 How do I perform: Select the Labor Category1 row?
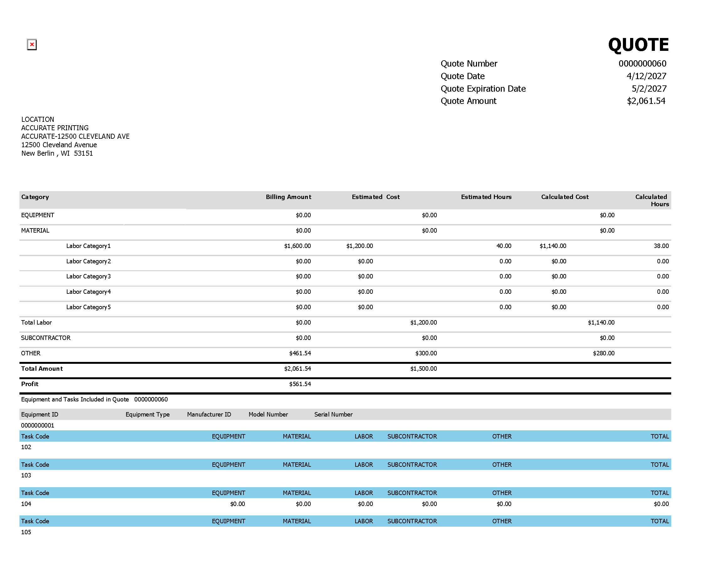tap(88, 246)
